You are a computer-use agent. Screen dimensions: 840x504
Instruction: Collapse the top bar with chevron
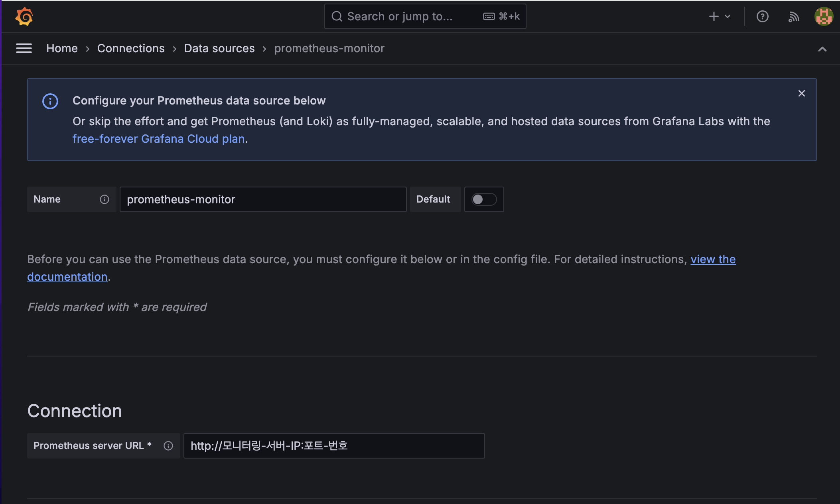click(x=822, y=49)
